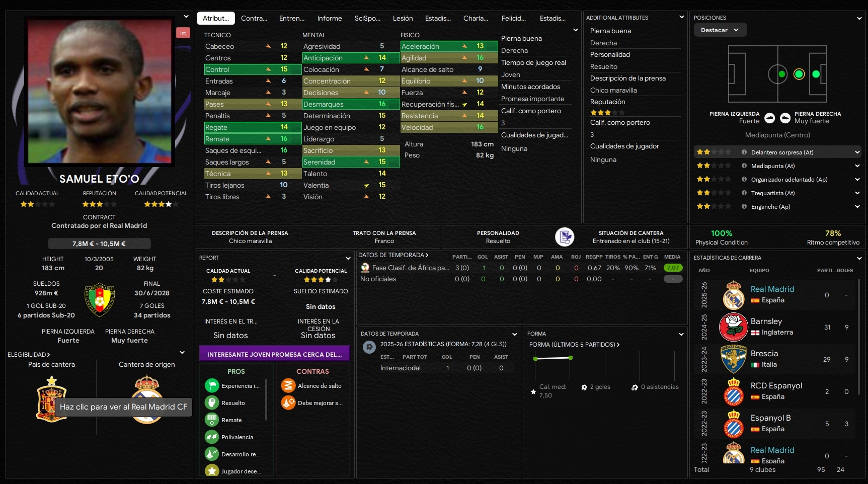Click the Barnsley club crest
The width and height of the screenshot is (868, 484).
click(x=734, y=327)
